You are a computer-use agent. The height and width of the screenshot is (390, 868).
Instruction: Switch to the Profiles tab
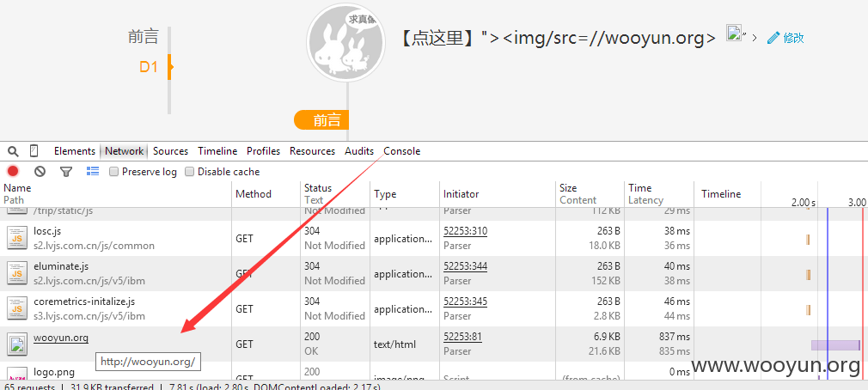click(264, 151)
